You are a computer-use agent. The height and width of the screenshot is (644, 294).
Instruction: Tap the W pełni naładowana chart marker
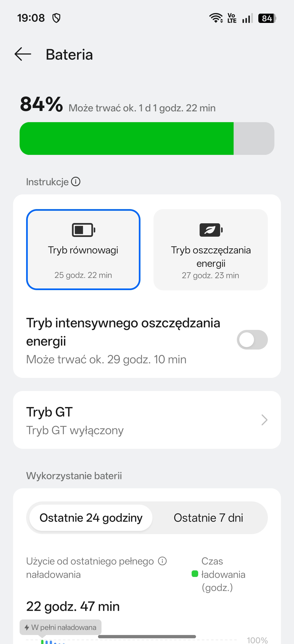60,627
